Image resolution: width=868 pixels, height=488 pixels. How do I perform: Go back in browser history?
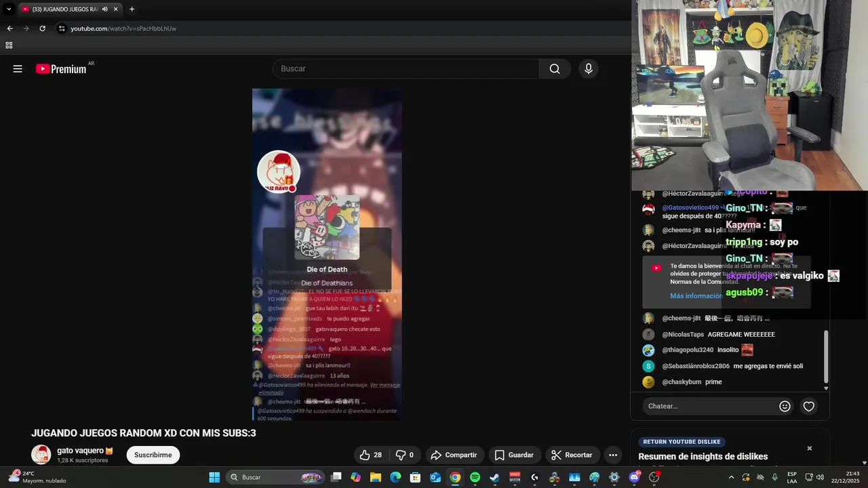tap(9, 28)
